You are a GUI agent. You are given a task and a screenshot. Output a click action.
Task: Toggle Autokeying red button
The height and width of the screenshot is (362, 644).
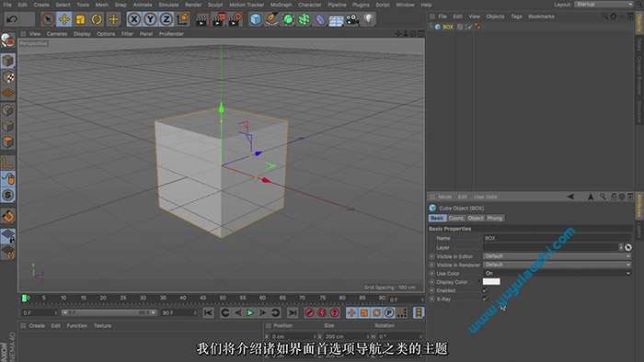click(x=322, y=312)
